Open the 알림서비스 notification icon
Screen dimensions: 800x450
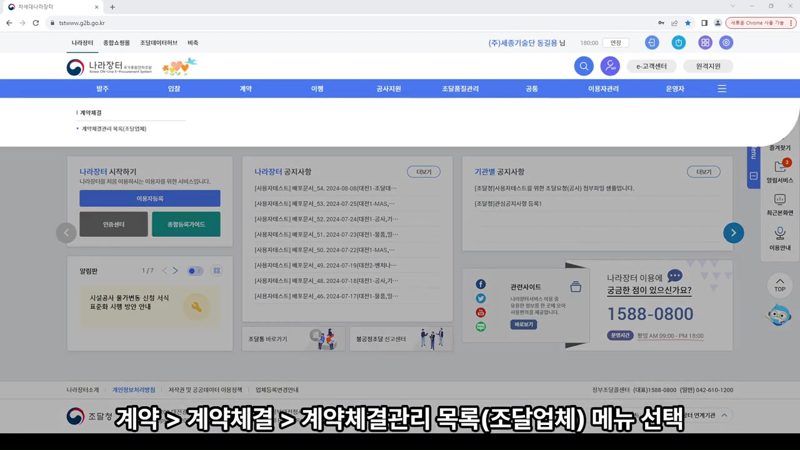[x=780, y=170]
